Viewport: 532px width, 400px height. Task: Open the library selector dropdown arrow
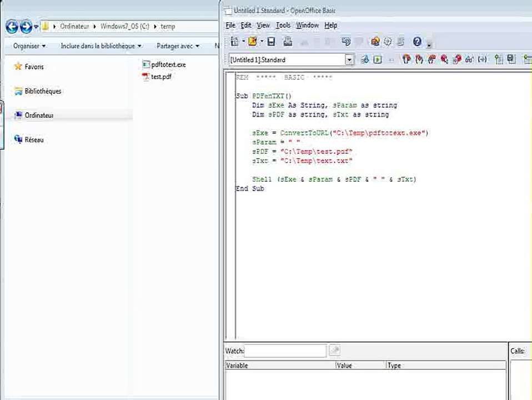pos(349,60)
